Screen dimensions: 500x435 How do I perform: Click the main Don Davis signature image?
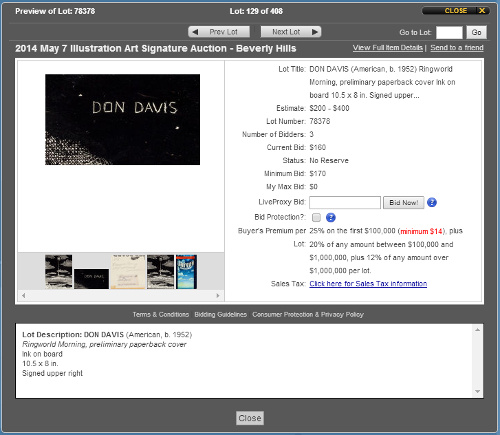pyautogui.click(x=122, y=119)
